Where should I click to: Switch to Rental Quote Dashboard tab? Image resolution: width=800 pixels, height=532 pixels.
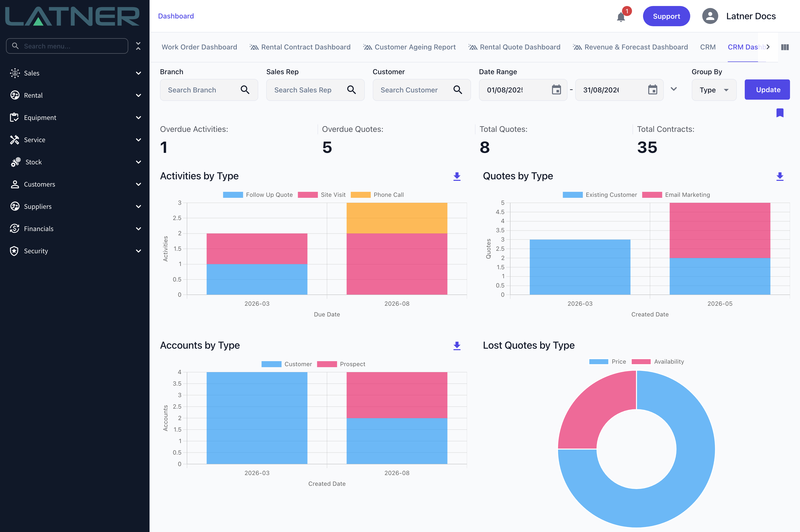tap(514, 47)
